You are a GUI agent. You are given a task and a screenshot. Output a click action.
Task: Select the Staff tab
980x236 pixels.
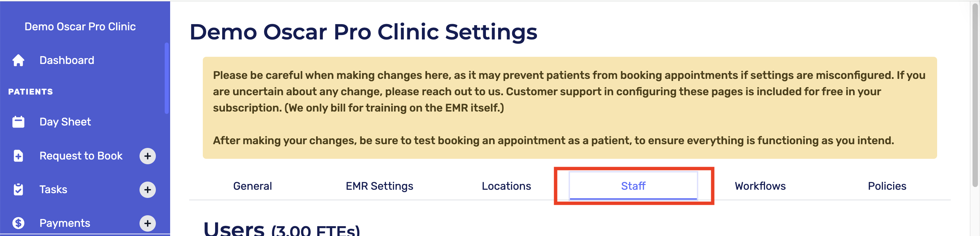(633, 186)
